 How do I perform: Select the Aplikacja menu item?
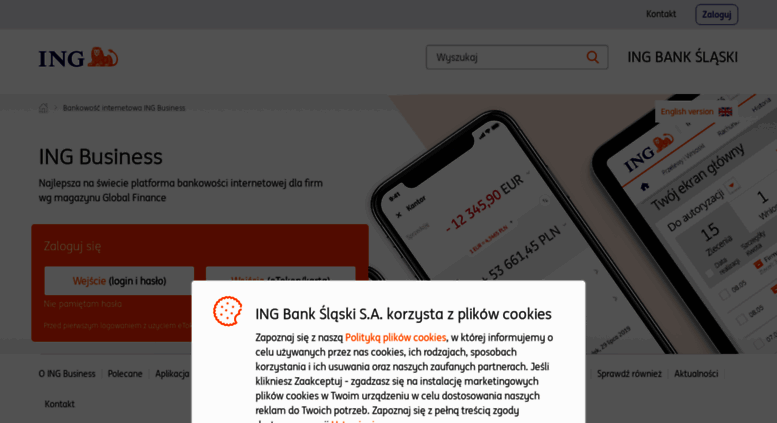pyautogui.click(x=172, y=373)
